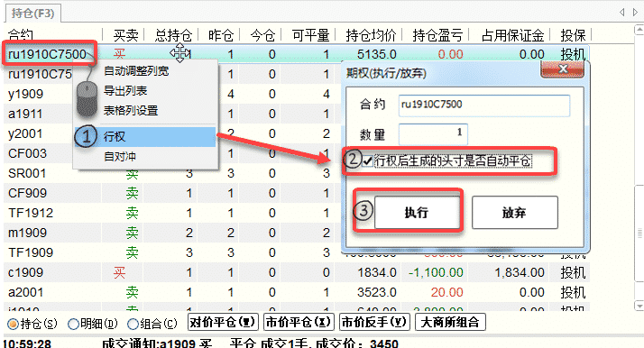Click tab scroll left arrow

point(622,13)
